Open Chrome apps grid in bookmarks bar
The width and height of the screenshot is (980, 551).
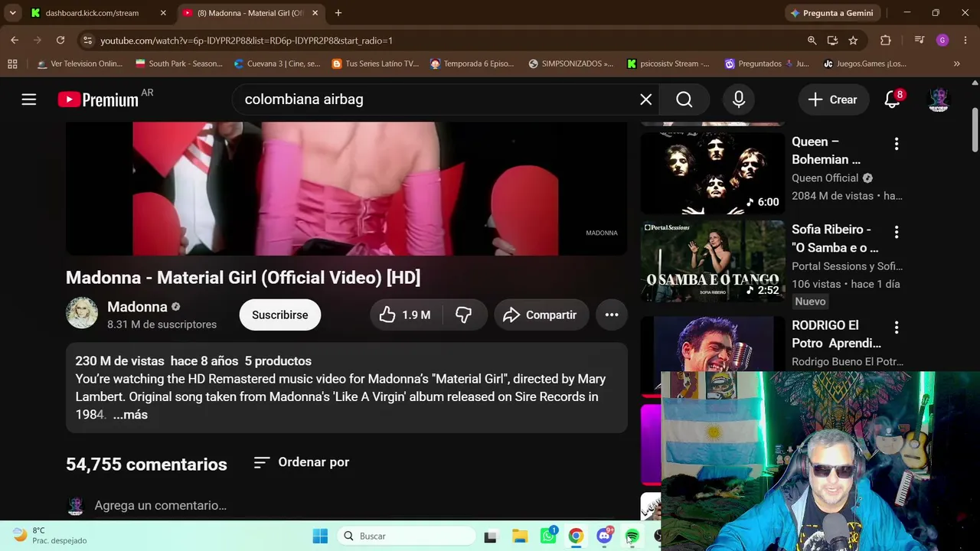click(x=12, y=64)
